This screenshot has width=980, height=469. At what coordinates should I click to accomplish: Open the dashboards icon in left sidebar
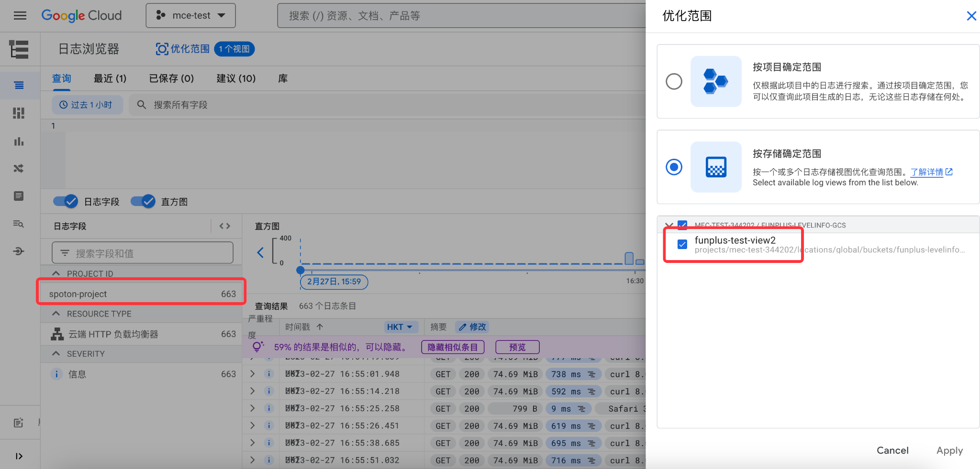pyautogui.click(x=19, y=113)
